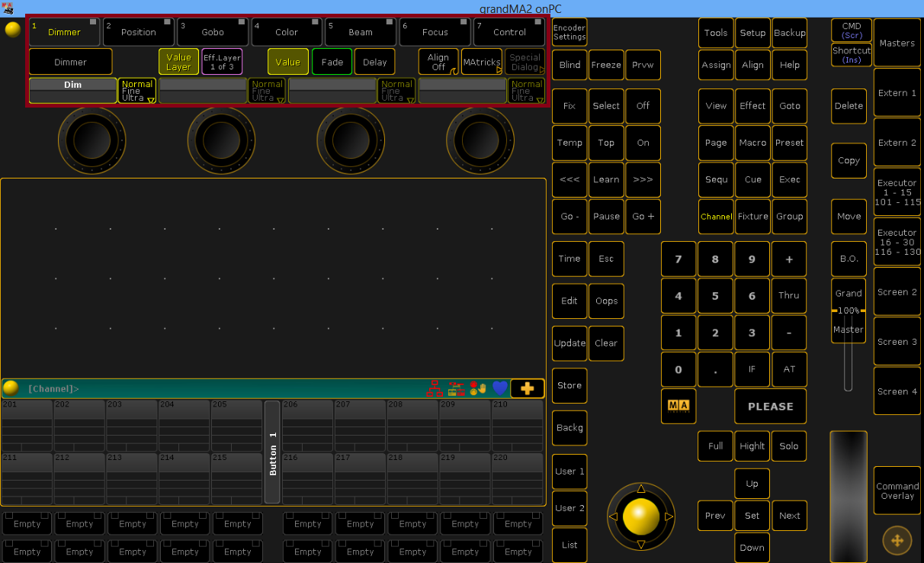Open the third Normal/Fine/Ultra resolution dropdown
This screenshot has width=924, height=563.
pos(396,90)
